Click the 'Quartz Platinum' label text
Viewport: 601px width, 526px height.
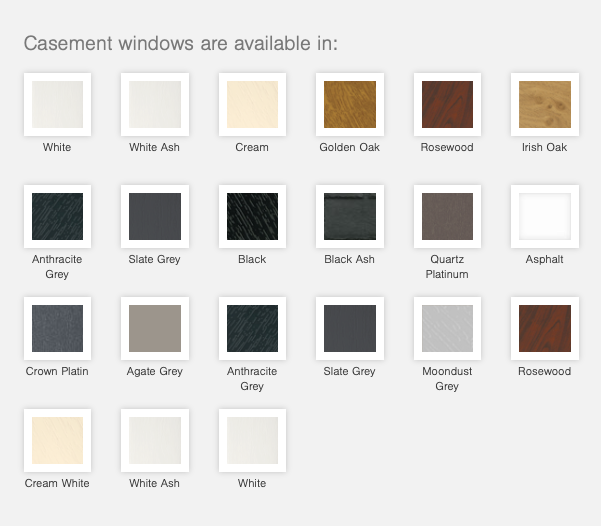pyautogui.click(x=447, y=266)
